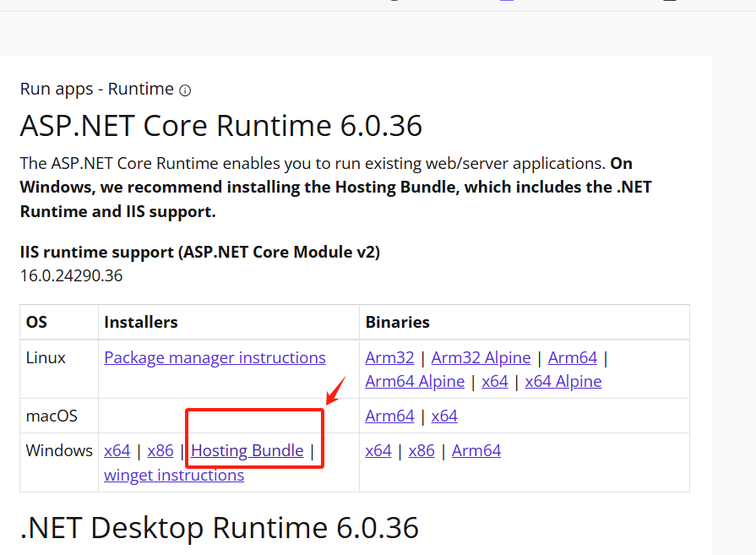Screen dimensions: 756x555
Task: Download macOS x64 binary
Action: pos(444,416)
